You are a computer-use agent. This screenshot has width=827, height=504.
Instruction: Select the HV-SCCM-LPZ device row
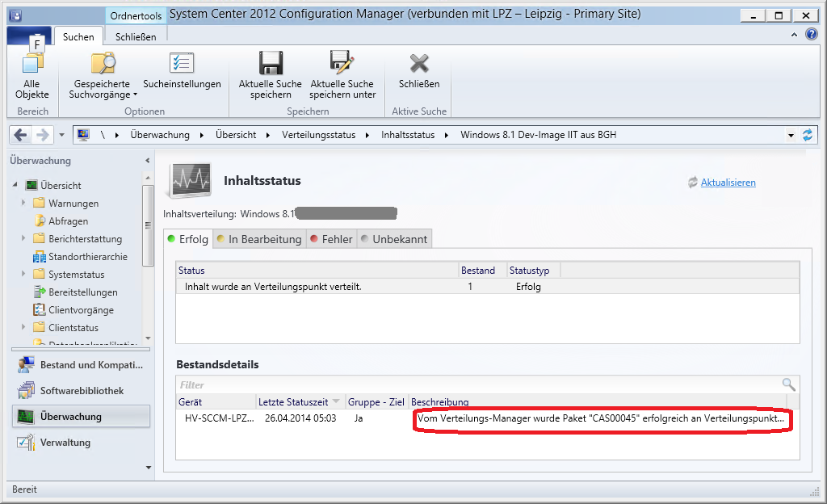pos(487,418)
